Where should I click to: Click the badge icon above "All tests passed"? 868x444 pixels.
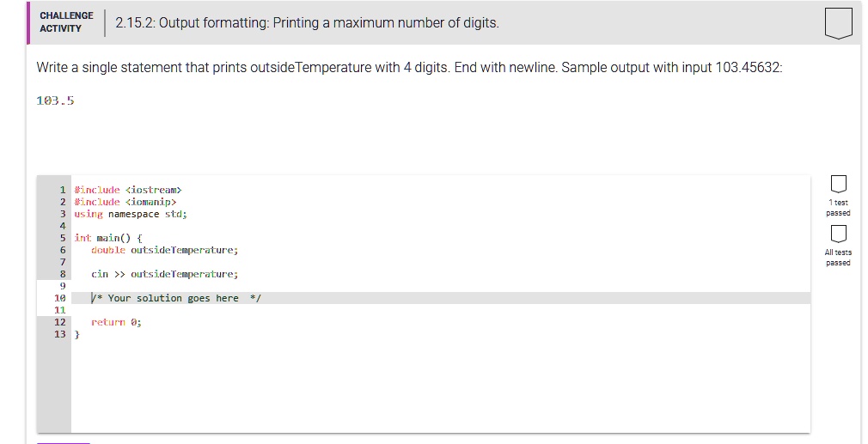click(x=838, y=234)
